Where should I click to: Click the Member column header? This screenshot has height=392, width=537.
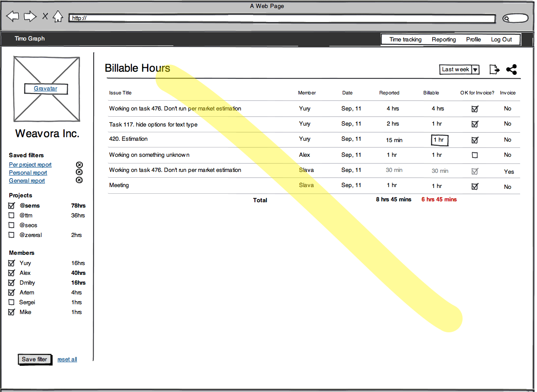coord(307,93)
